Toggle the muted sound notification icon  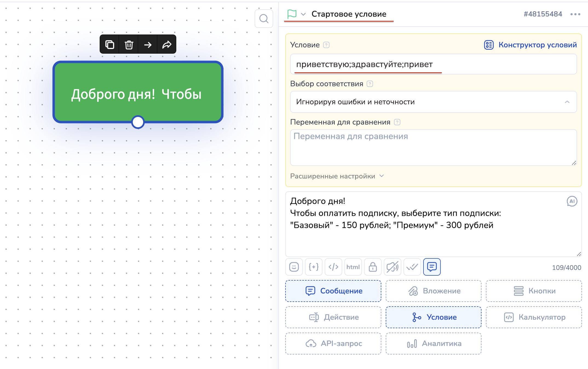coord(393,267)
